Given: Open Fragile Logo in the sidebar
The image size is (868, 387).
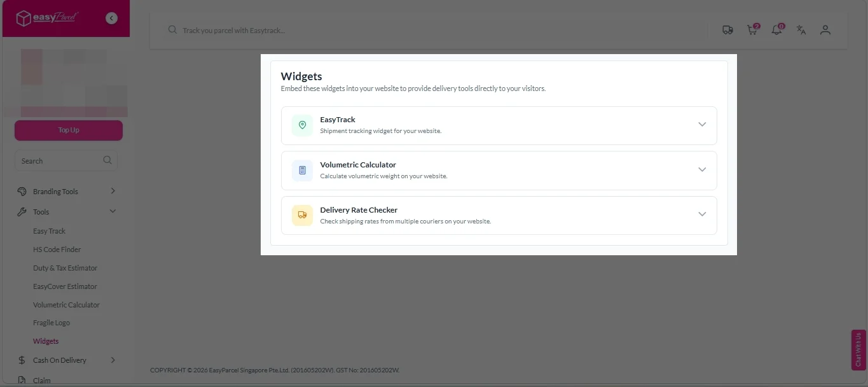Looking at the screenshot, I should [x=52, y=323].
